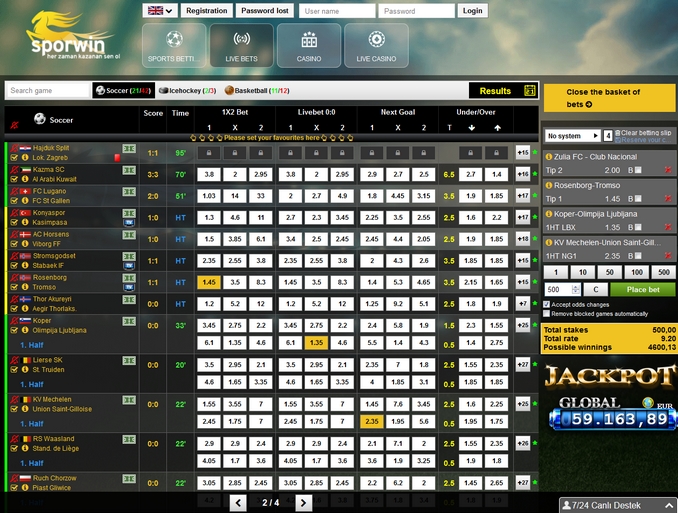
Task: Expand +26 more bets for RS Waasland
Action: coord(523,443)
